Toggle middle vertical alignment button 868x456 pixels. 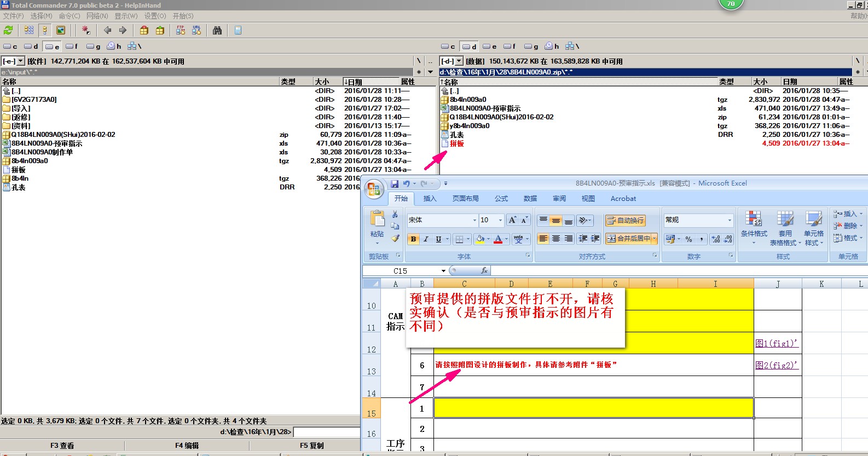tap(556, 220)
